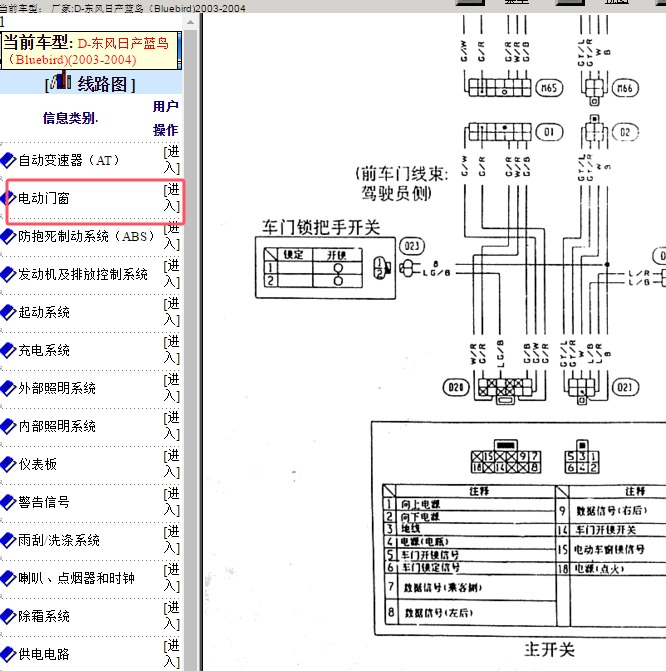The height and width of the screenshot is (671, 666).
Task: Choose the 雨刮/洗涤系统 entry
Action: (x=59, y=540)
